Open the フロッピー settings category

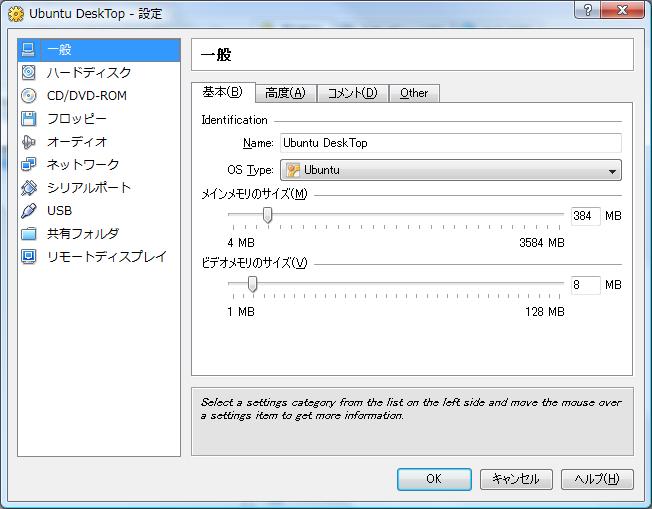[99, 119]
